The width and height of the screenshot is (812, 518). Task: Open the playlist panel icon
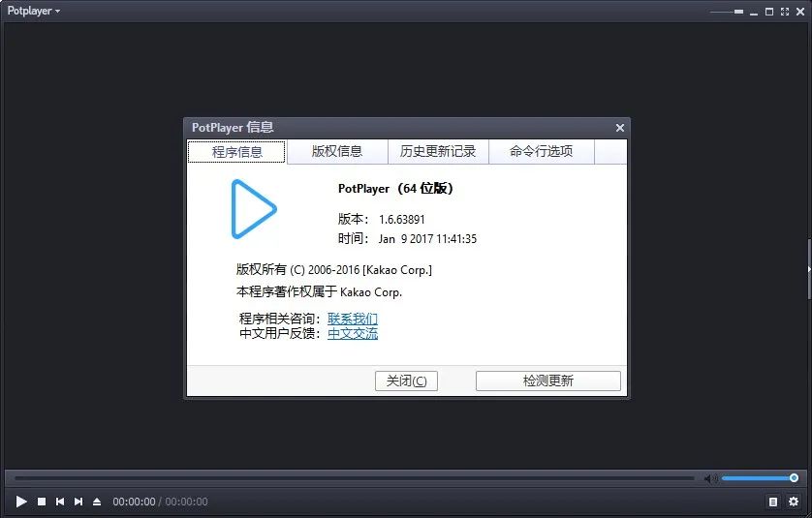click(773, 502)
